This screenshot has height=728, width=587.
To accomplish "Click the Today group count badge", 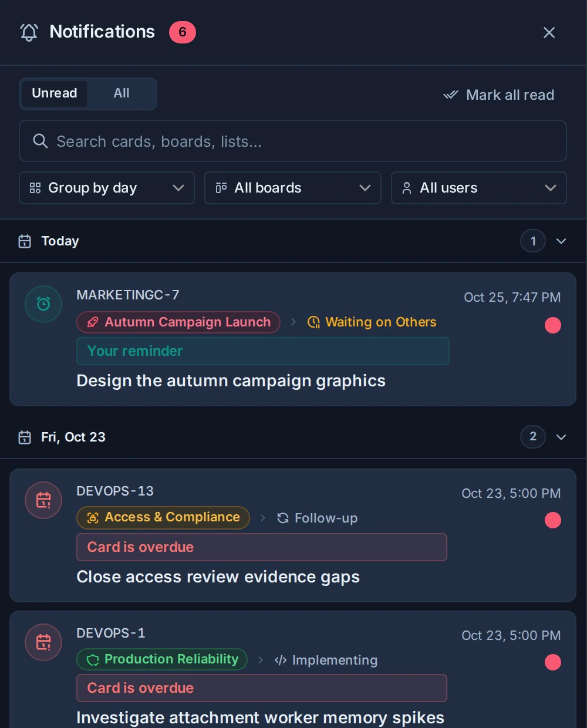I will (x=533, y=241).
